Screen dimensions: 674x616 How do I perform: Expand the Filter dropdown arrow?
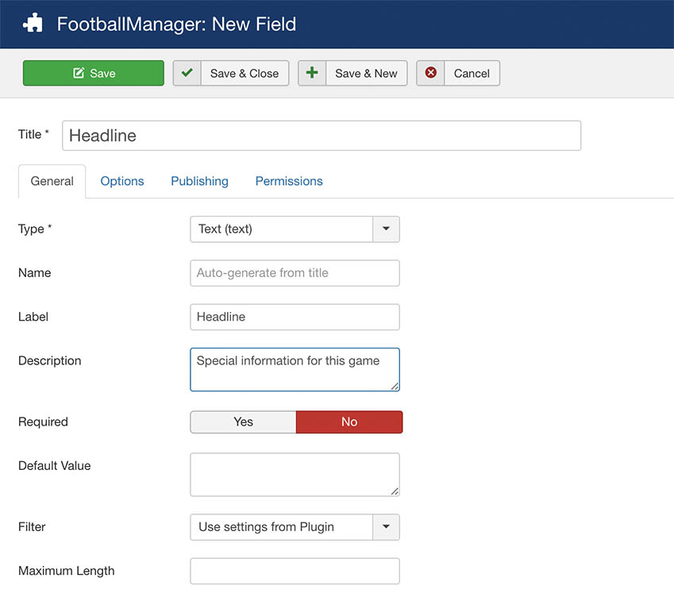pos(386,526)
